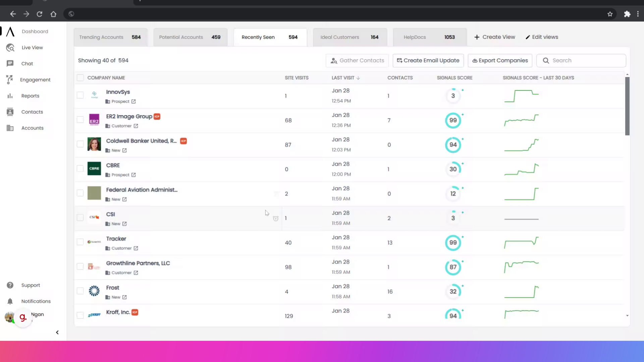Open the Dashboard from sidebar
The width and height of the screenshot is (644, 362).
click(35, 32)
